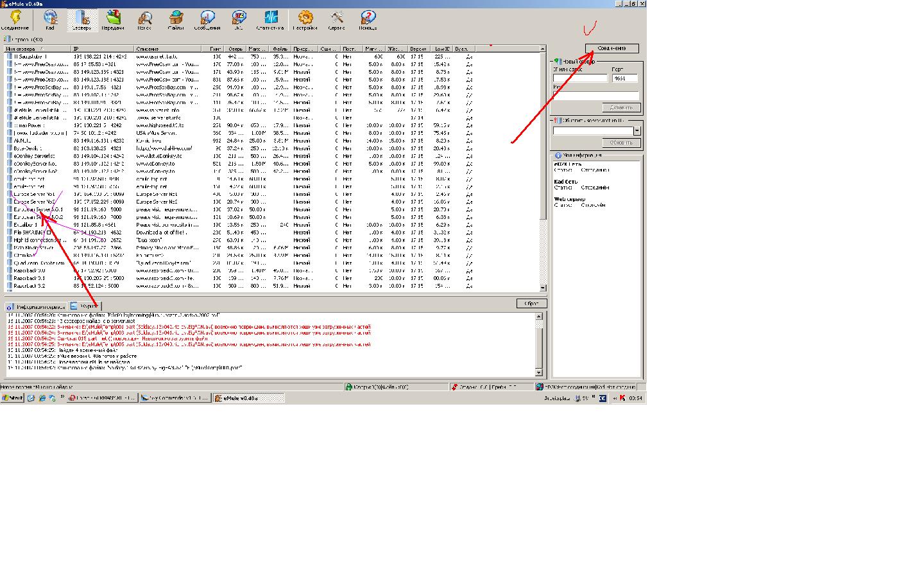Click the Моя информация info icon
Screen dimensions: 924x578
pyautogui.click(x=558, y=155)
